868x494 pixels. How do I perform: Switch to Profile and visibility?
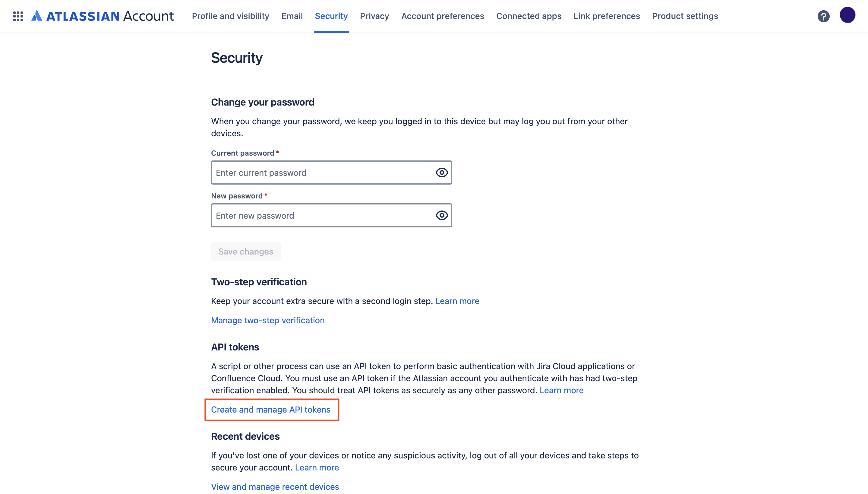[x=230, y=16]
